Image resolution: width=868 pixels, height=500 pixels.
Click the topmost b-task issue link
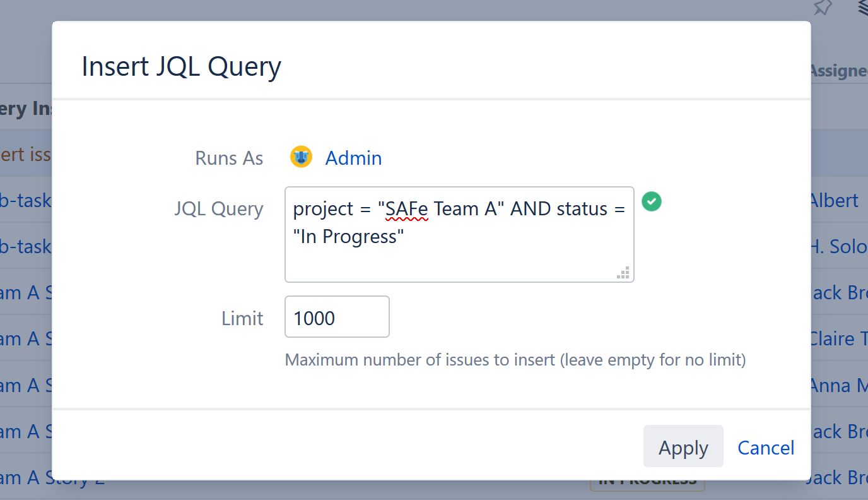pyautogui.click(x=25, y=200)
